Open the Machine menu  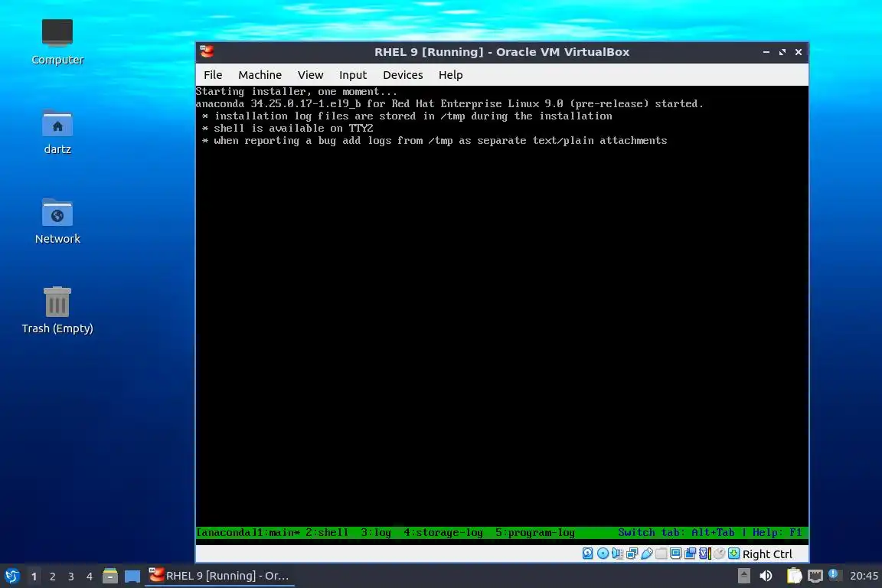260,75
